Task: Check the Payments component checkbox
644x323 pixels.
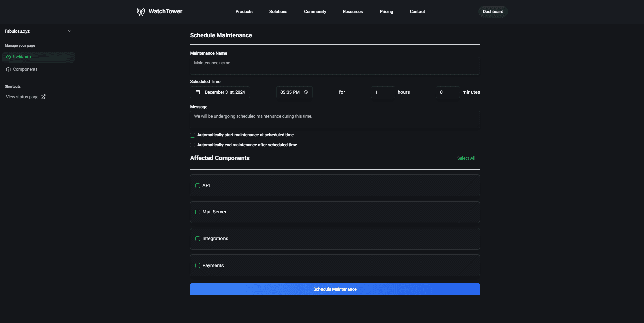Action: 197,265
